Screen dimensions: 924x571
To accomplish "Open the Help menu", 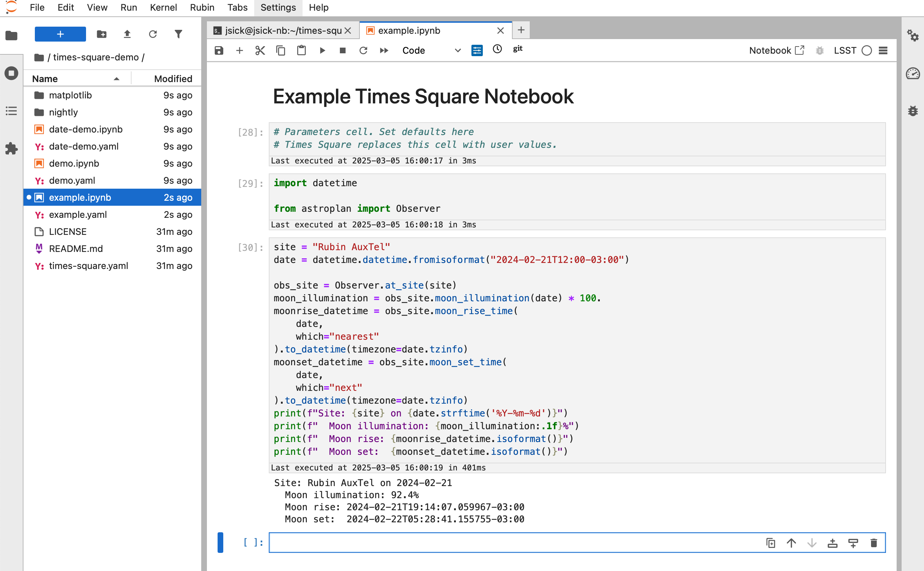I will 319,7.
